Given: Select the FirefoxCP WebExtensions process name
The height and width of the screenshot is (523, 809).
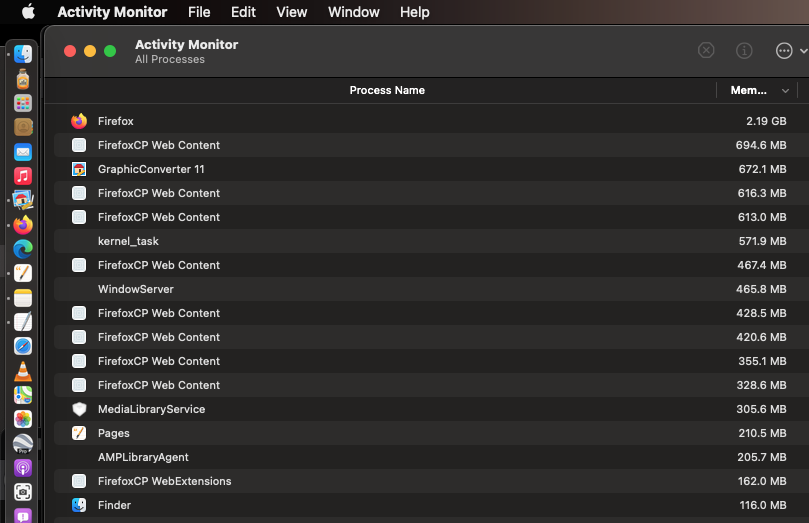Looking at the screenshot, I should tap(165, 481).
